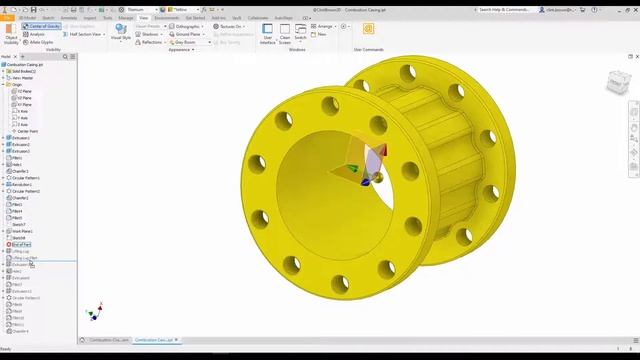Switch to Combustion Cha..iam document tab
This screenshot has width=640, height=360.
(109, 340)
